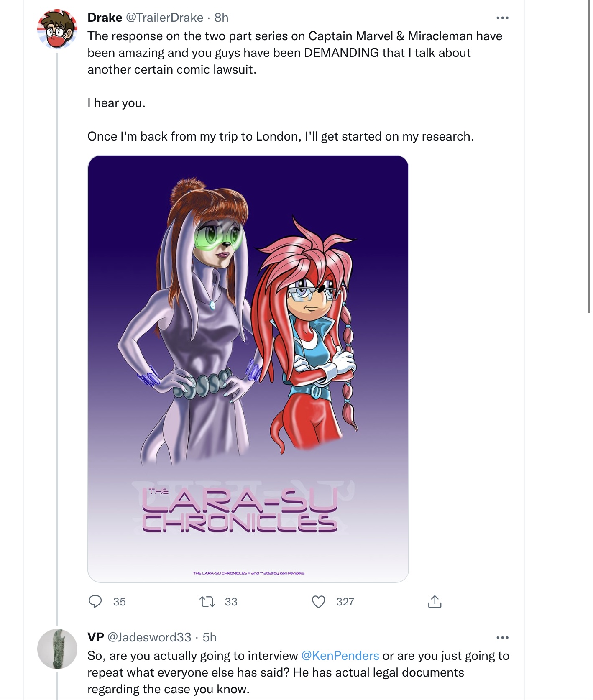Viewport: 593px width, 700px height.
Task: Click the 35 replies count
Action: point(119,602)
